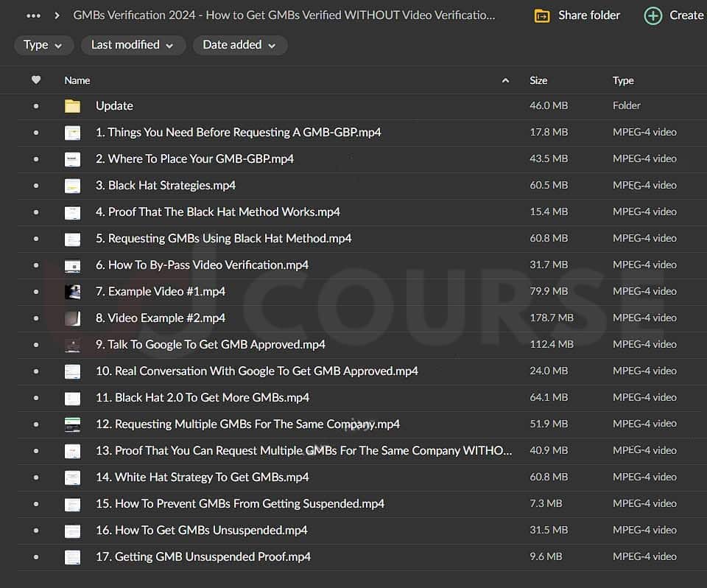The height and width of the screenshot is (588, 707).
Task: Open thumbnail of 7. Example Video #1.mp4
Action: [72, 292]
